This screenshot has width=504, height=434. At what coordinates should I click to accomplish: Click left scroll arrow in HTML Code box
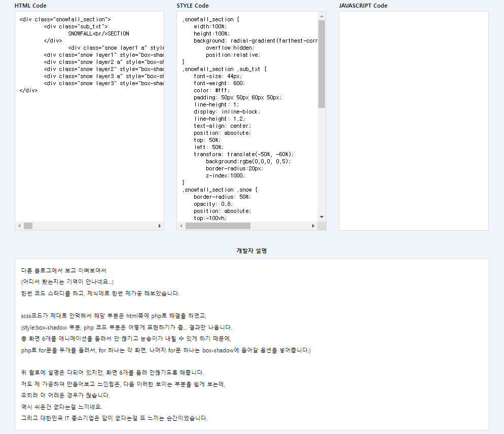click(x=19, y=226)
